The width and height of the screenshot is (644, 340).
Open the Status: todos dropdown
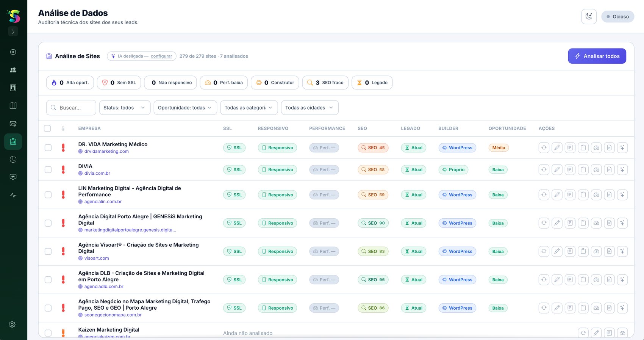tap(125, 108)
